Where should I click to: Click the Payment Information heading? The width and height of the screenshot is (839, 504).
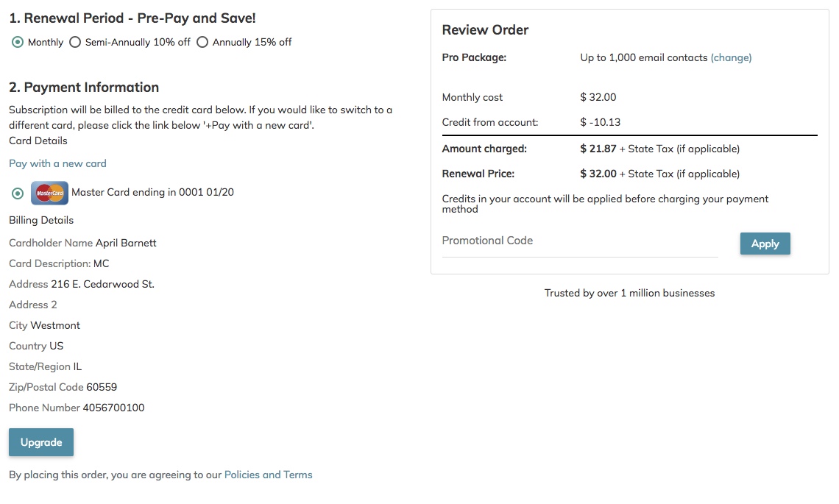click(84, 88)
